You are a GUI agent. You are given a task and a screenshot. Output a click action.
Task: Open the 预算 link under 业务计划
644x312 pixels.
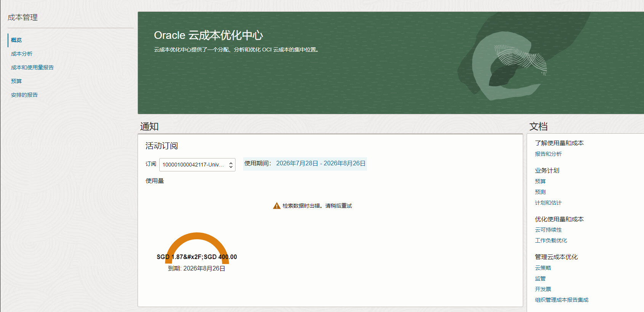540,181
